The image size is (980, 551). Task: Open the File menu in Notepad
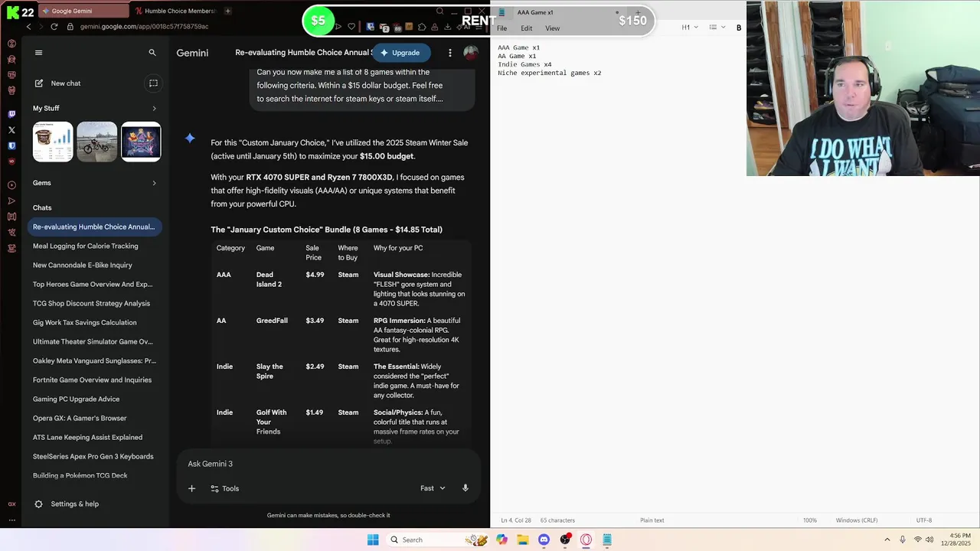[x=501, y=28]
